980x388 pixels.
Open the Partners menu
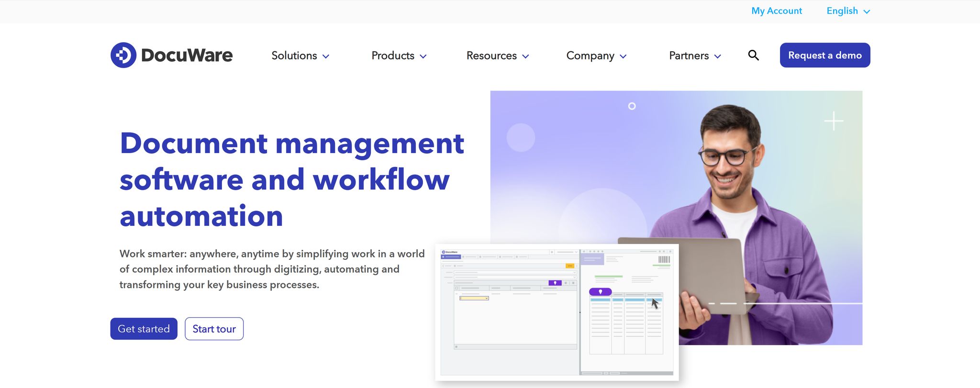pos(695,55)
